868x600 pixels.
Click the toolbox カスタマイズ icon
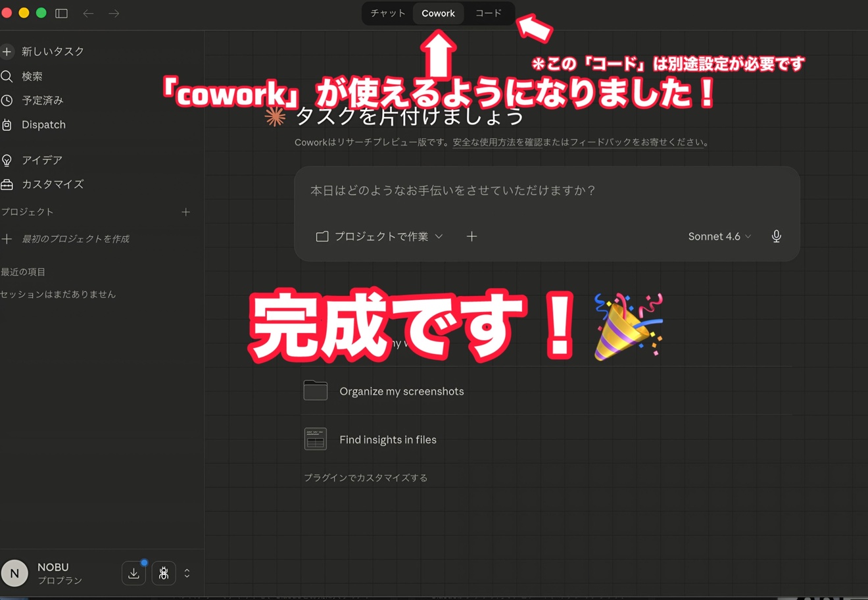pyautogui.click(x=7, y=185)
